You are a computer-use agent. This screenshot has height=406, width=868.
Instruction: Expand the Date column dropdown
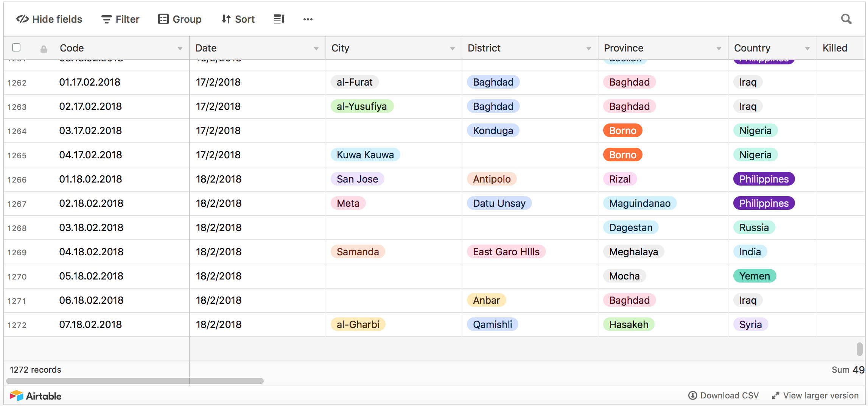click(x=316, y=48)
